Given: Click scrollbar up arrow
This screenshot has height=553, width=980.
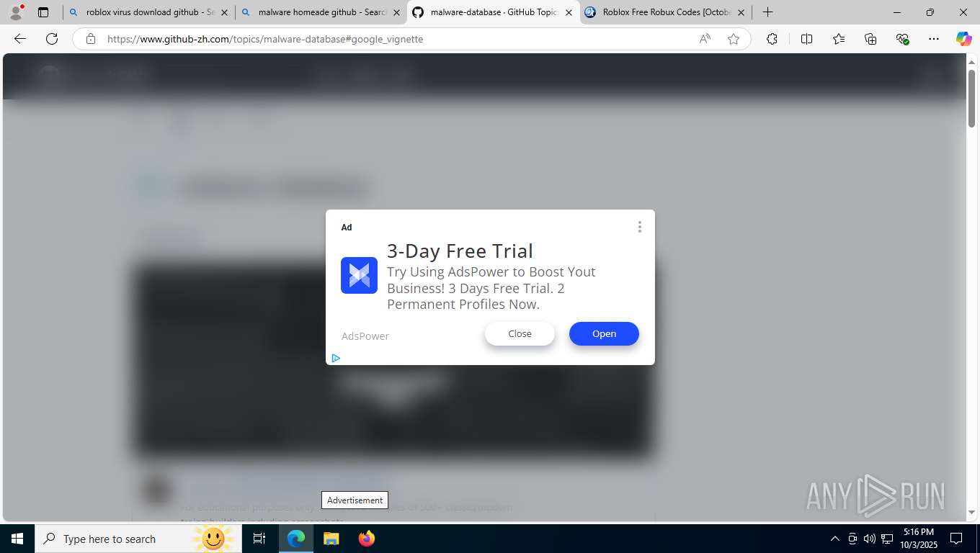Looking at the screenshot, I should tap(971, 62).
